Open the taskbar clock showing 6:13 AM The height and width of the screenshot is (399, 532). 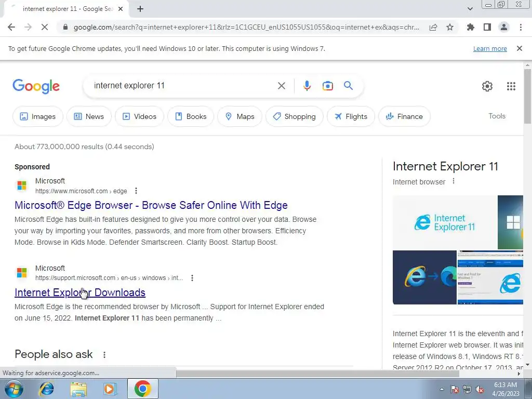[506, 389]
